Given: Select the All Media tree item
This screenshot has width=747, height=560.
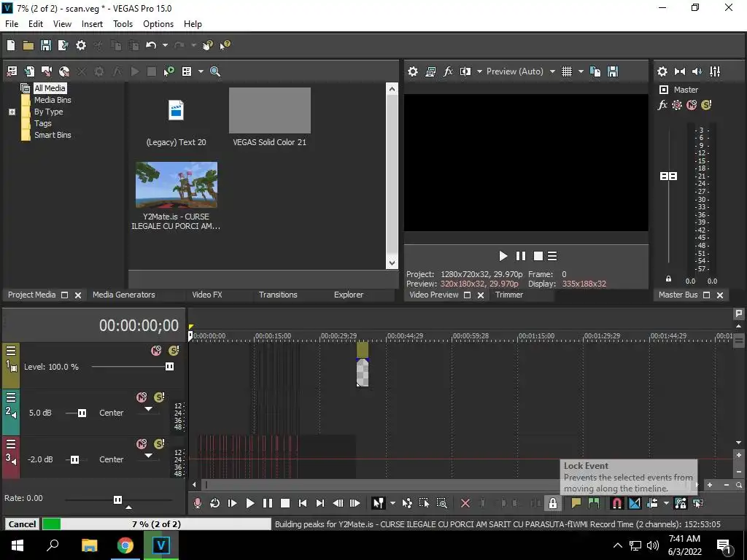Looking at the screenshot, I should click(50, 88).
